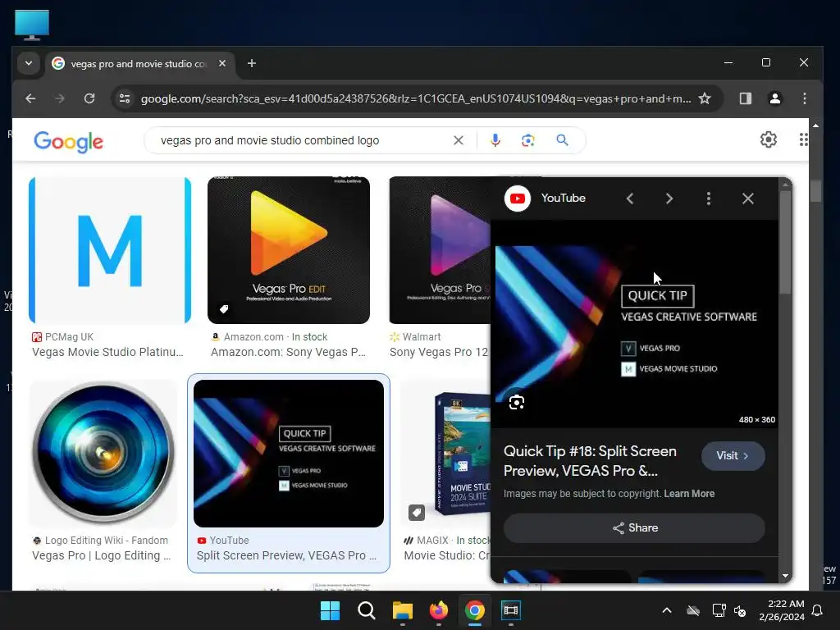This screenshot has height=630, width=840.
Task: Bookmark this page with the star
Action: [x=705, y=98]
